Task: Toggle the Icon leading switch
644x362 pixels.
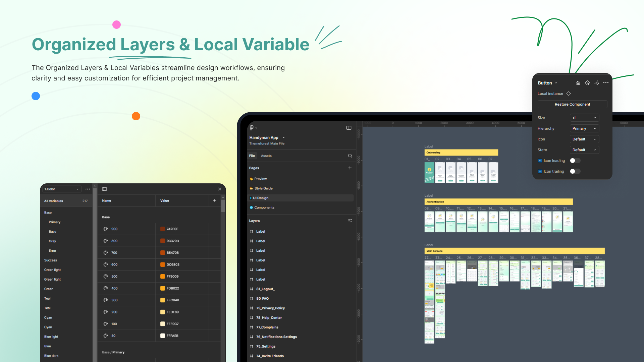Action: [x=575, y=161]
